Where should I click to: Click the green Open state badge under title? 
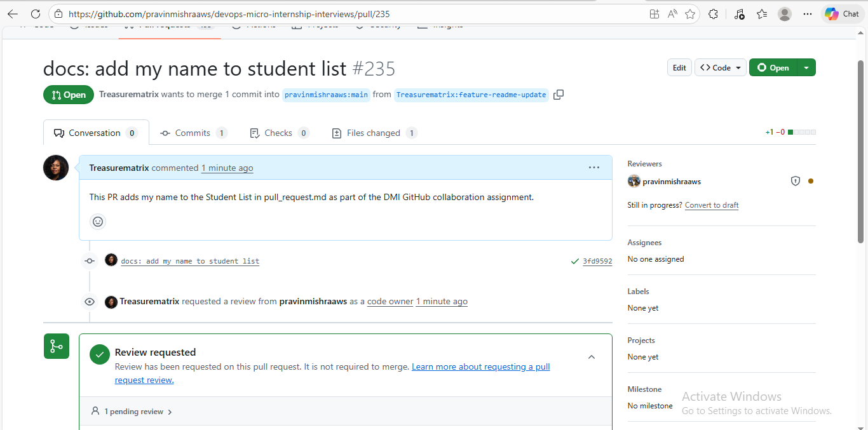tap(69, 95)
